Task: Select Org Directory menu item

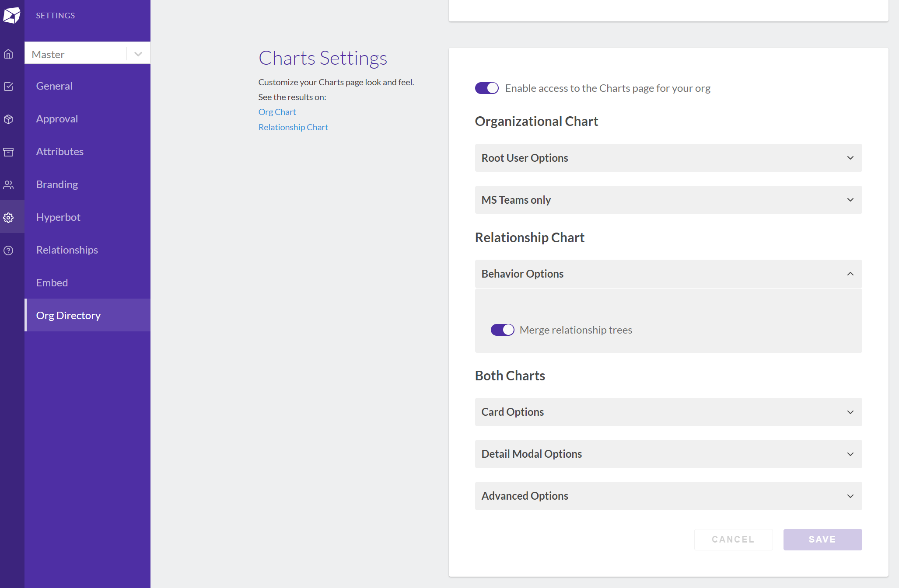Action: [x=87, y=315]
